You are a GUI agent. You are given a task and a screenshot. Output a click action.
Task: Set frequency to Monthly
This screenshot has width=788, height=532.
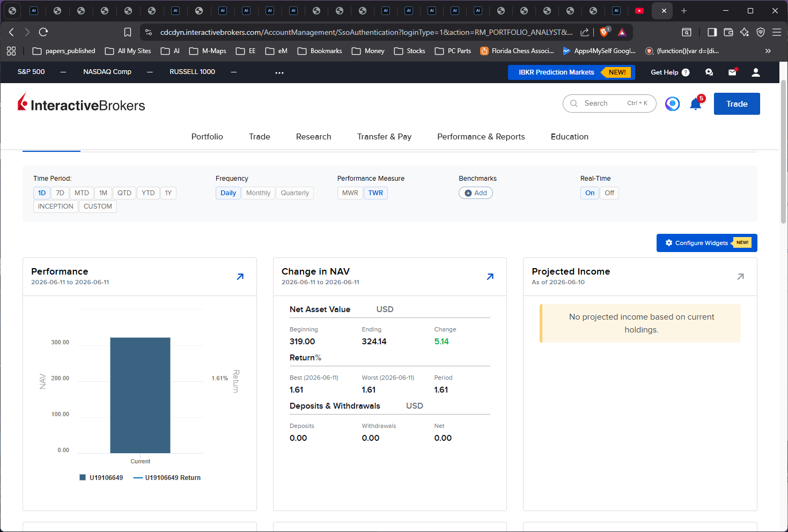258,193
